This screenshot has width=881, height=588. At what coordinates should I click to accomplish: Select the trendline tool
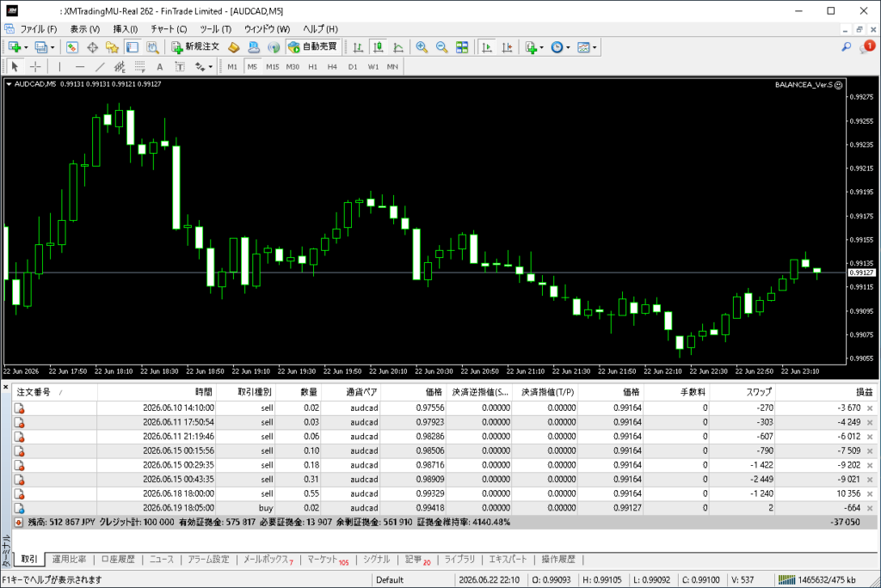click(x=100, y=67)
